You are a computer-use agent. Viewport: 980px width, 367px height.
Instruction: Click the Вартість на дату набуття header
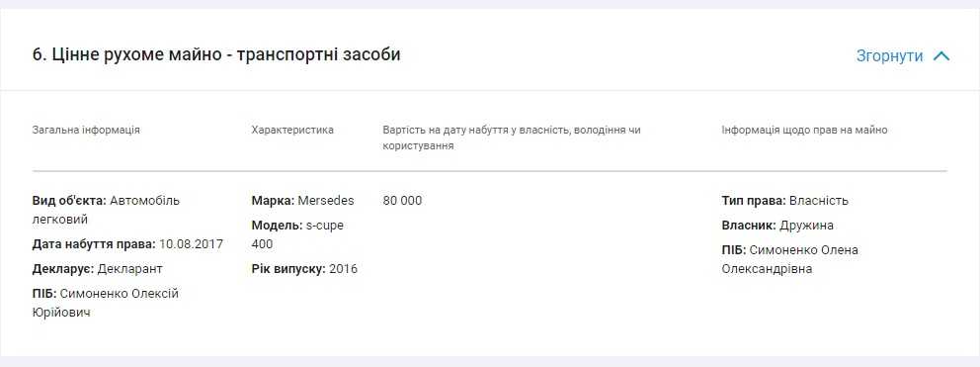(x=512, y=138)
